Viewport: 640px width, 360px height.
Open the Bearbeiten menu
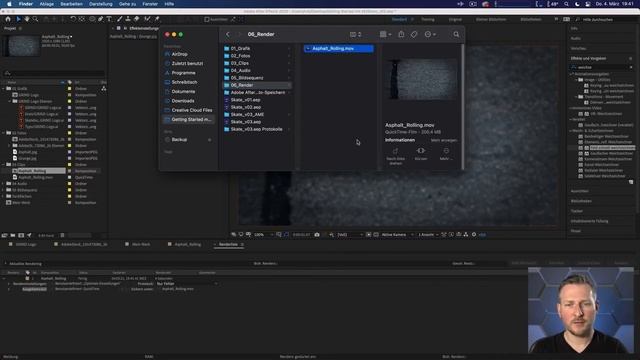click(71, 4)
